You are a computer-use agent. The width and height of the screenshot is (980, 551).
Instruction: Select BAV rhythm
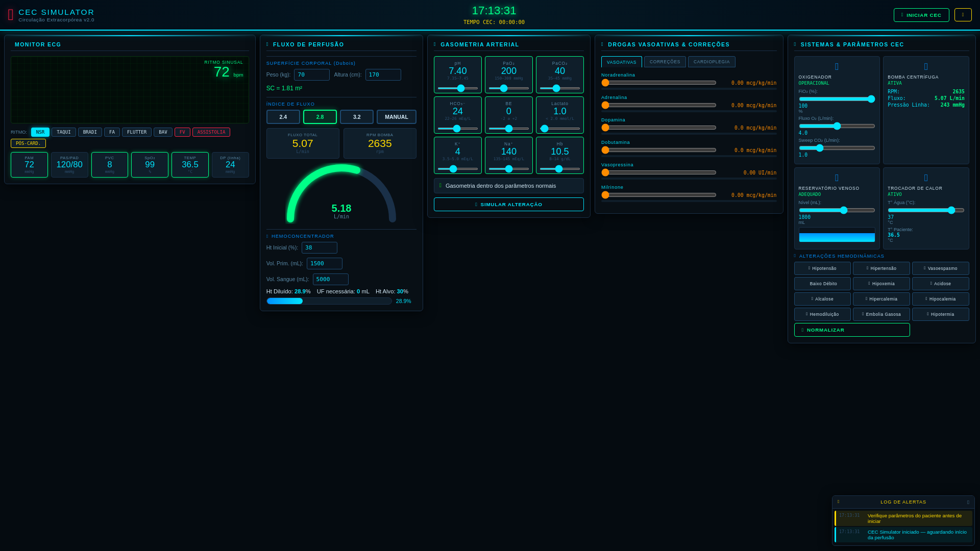(x=163, y=132)
